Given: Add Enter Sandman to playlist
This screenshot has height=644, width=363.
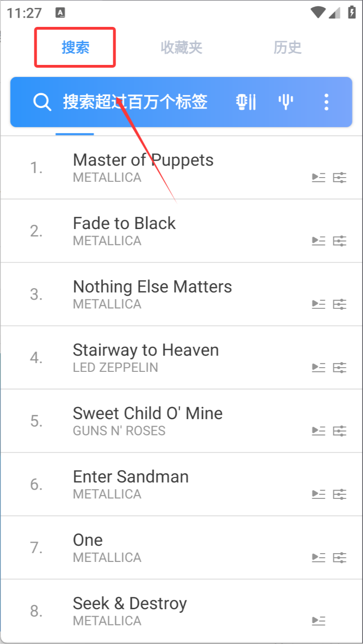Looking at the screenshot, I should (318, 494).
